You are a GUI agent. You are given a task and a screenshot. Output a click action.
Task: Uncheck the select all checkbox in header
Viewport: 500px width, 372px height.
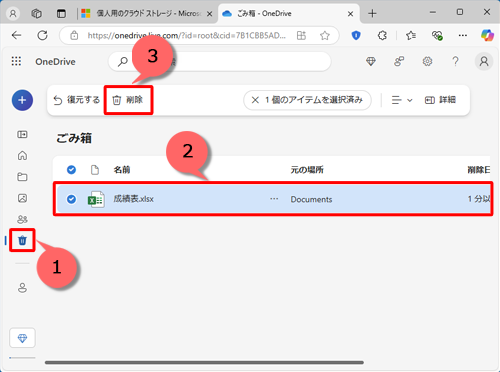pos(71,170)
